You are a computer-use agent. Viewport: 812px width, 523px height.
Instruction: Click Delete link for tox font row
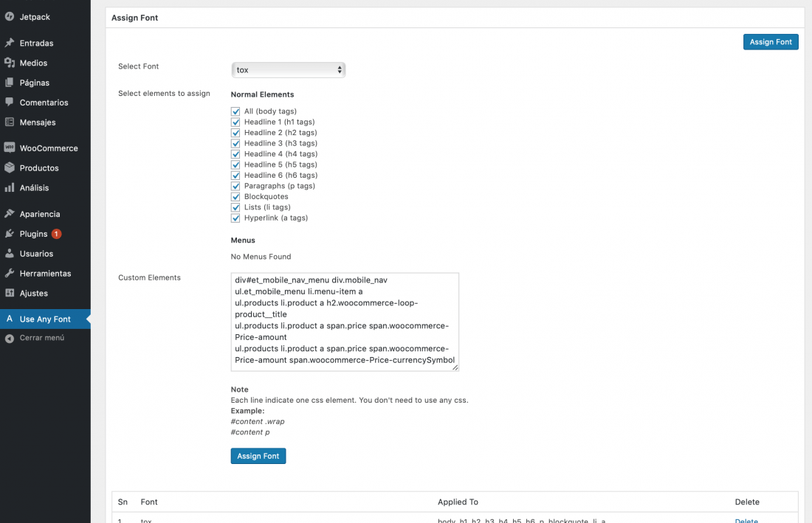746,520
